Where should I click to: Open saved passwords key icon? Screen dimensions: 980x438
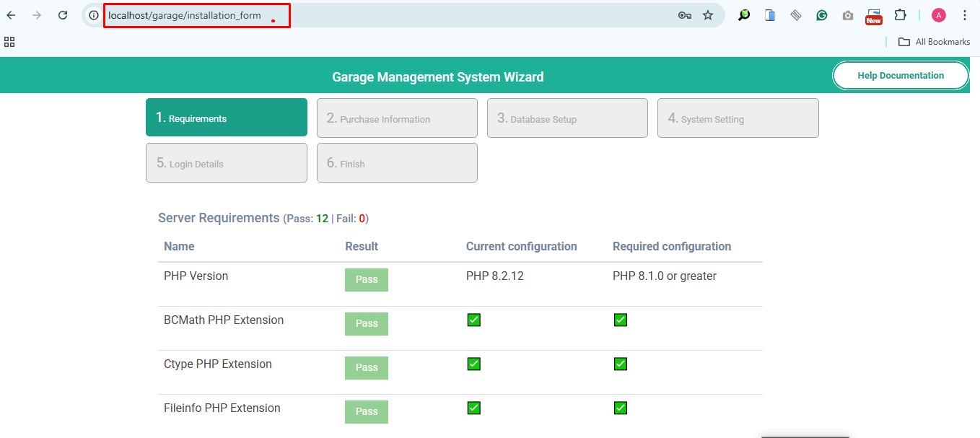coord(685,15)
